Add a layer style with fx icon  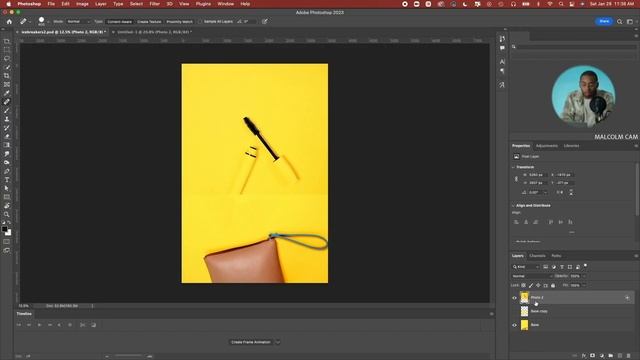pyautogui.click(x=584, y=356)
